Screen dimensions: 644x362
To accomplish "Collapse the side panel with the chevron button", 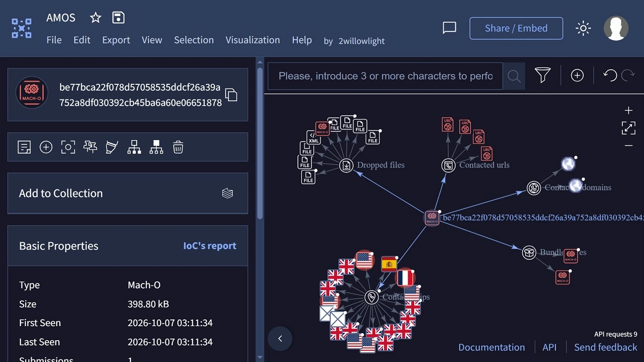I will coord(280,339).
